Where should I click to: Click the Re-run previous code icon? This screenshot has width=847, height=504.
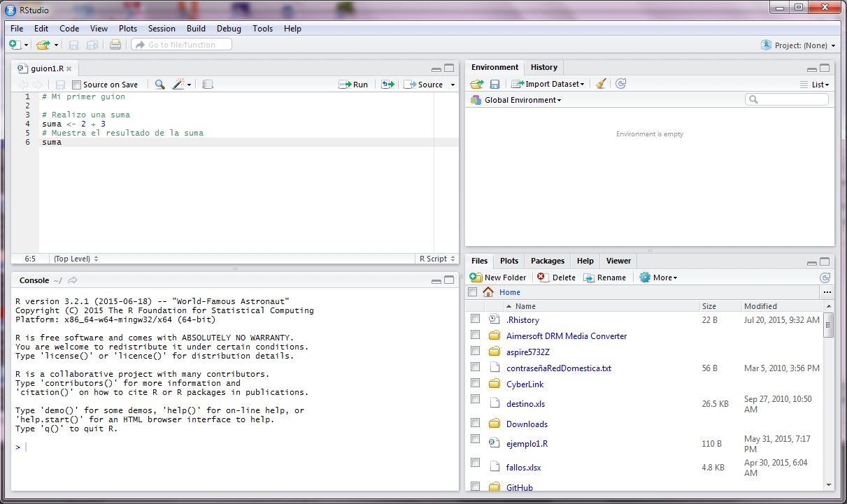click(x=387, y=85)
